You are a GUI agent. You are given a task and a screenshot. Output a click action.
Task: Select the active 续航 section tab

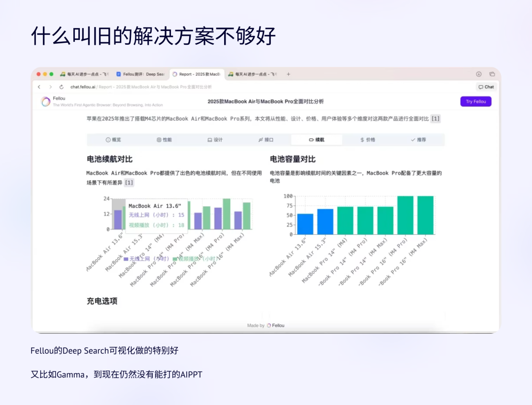point(317,140)
